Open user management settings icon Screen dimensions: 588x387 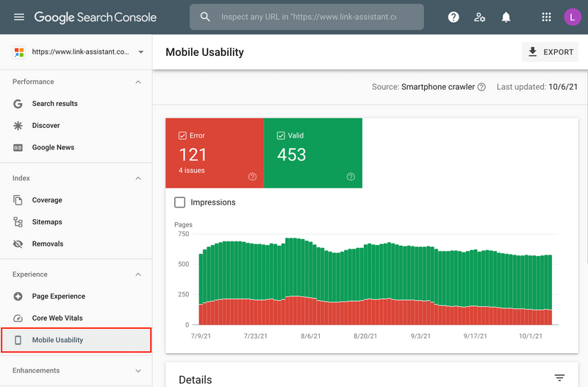pos(480,17)
